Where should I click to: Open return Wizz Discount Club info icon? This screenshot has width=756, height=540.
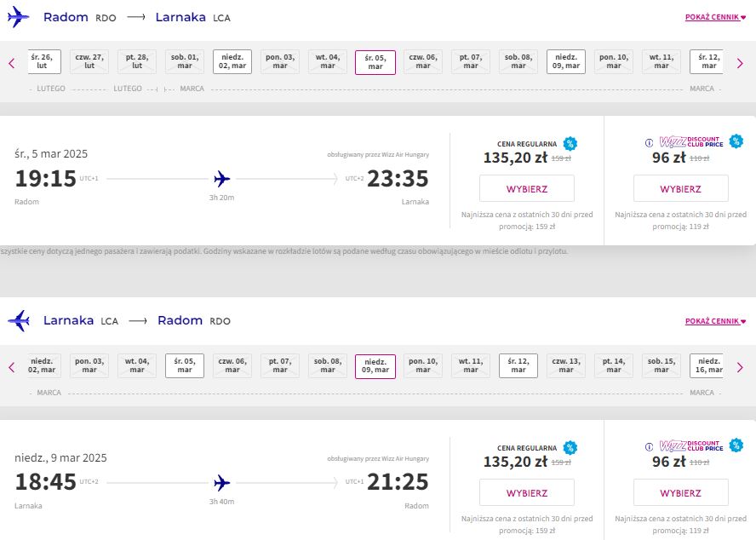(649, 447)
